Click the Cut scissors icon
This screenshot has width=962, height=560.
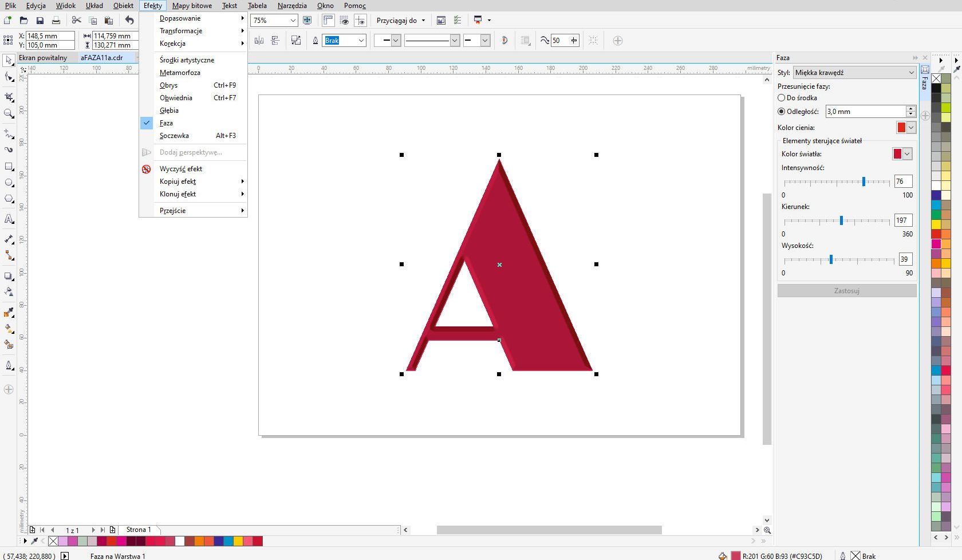click(77, 21)
